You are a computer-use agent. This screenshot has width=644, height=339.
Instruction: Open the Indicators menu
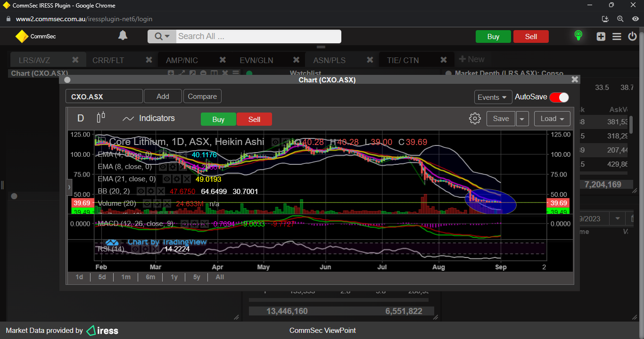149,119
